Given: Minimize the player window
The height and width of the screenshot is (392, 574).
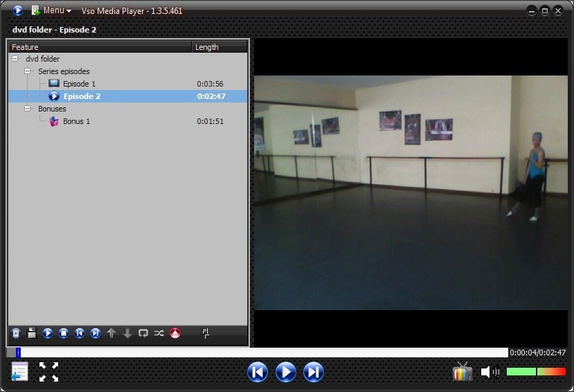Looking at the screenshot, I should (x=532, y=11).
